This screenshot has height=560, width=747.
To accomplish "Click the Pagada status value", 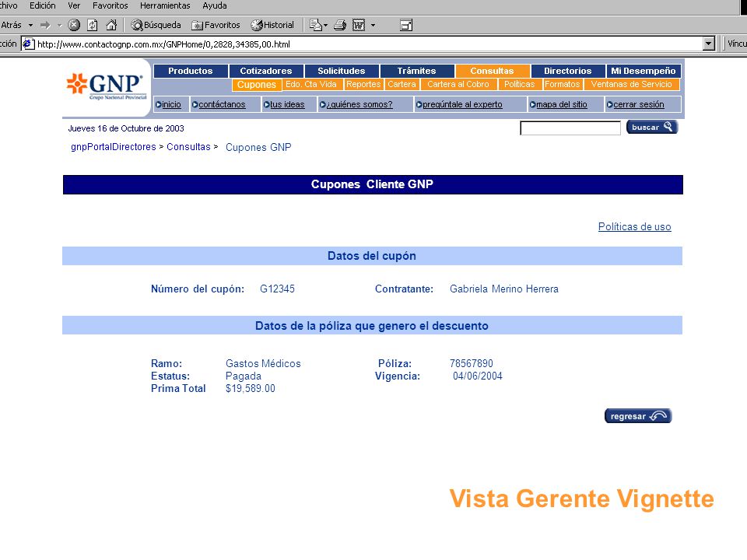I will (244, 376).
